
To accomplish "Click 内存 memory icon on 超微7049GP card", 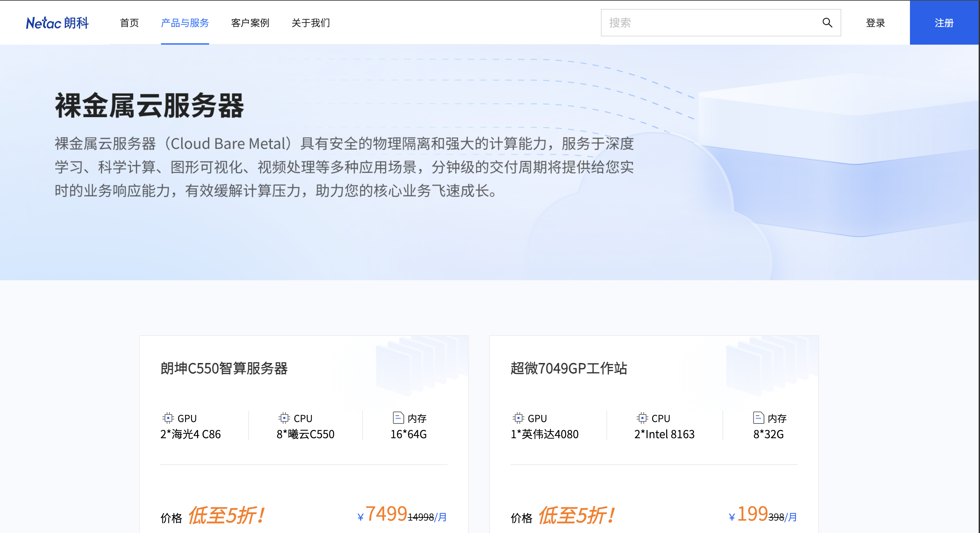I will [x=758, y=418].
